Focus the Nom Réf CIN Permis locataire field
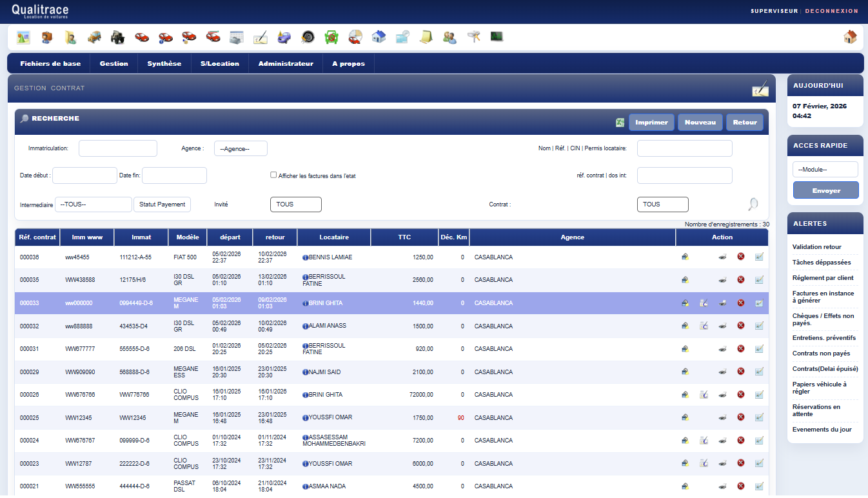 pyautogui.click(x=685, y=148)
